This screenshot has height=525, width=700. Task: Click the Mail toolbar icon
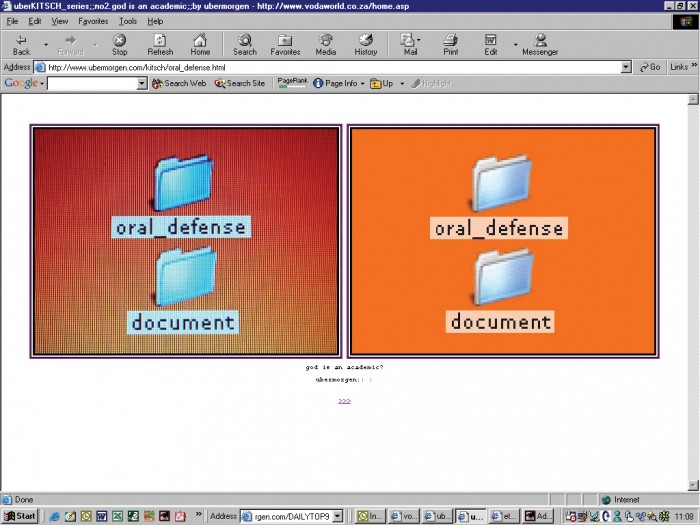coord(408,45)
